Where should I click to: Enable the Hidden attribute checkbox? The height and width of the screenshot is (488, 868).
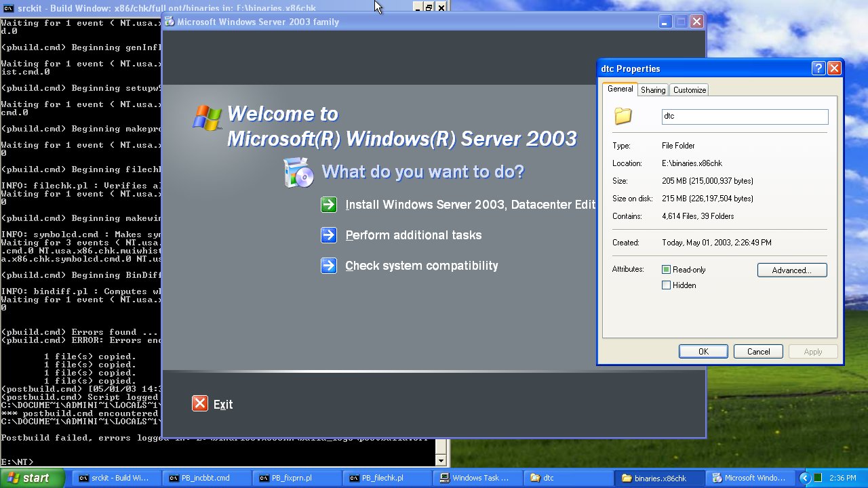pyautogui.click(x=666, y=285)
